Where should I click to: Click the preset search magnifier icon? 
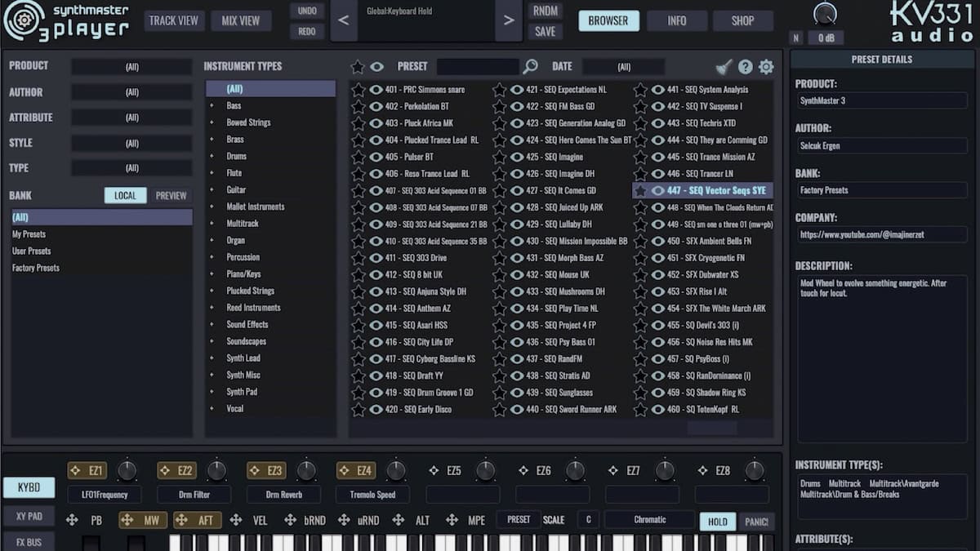click(x=531, y=67)
